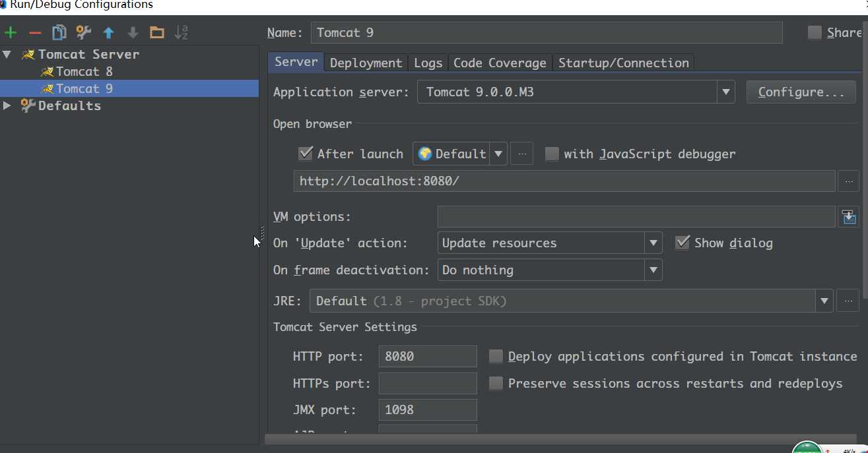Edit defaults with wrench icon

coord(84,32)
